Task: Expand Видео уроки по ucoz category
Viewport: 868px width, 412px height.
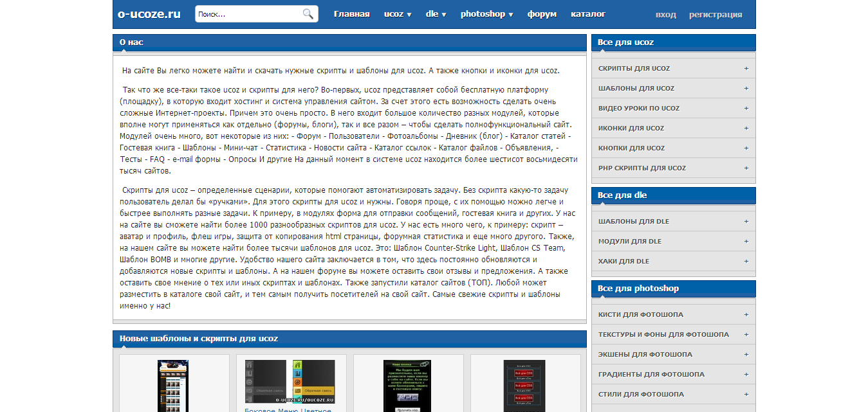Action: [639, 108]
